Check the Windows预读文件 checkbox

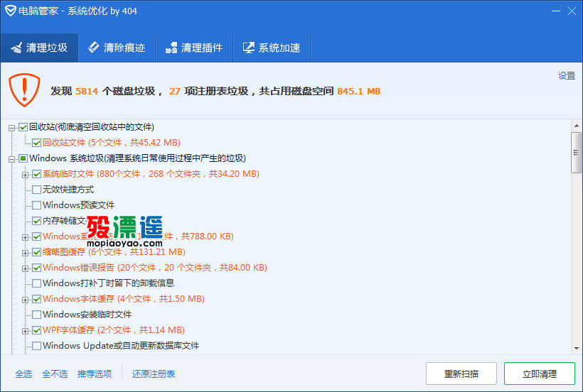36,205
